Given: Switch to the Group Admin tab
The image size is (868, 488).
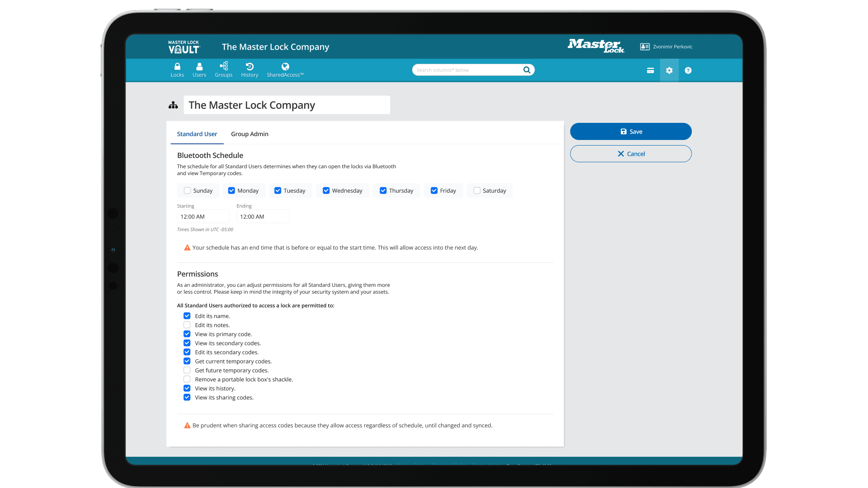Looking at the screenshot, I should (250, 134).
